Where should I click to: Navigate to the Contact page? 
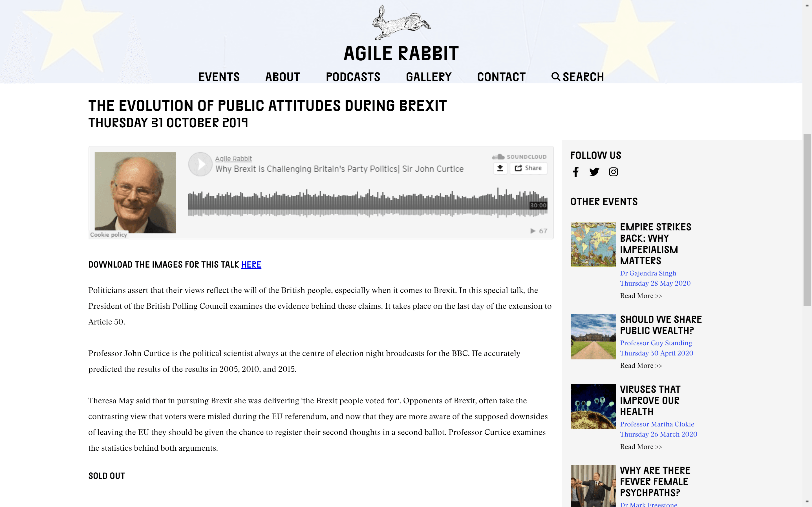501,77
